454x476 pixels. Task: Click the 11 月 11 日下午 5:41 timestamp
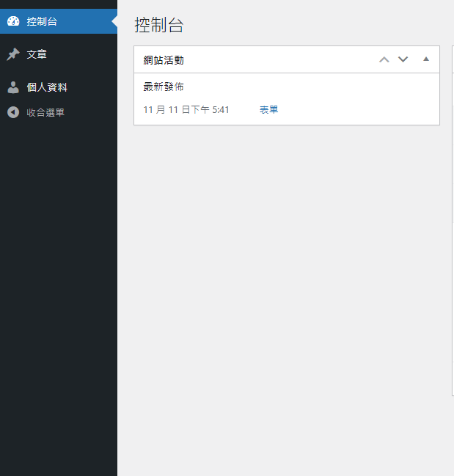coord(186,109)
